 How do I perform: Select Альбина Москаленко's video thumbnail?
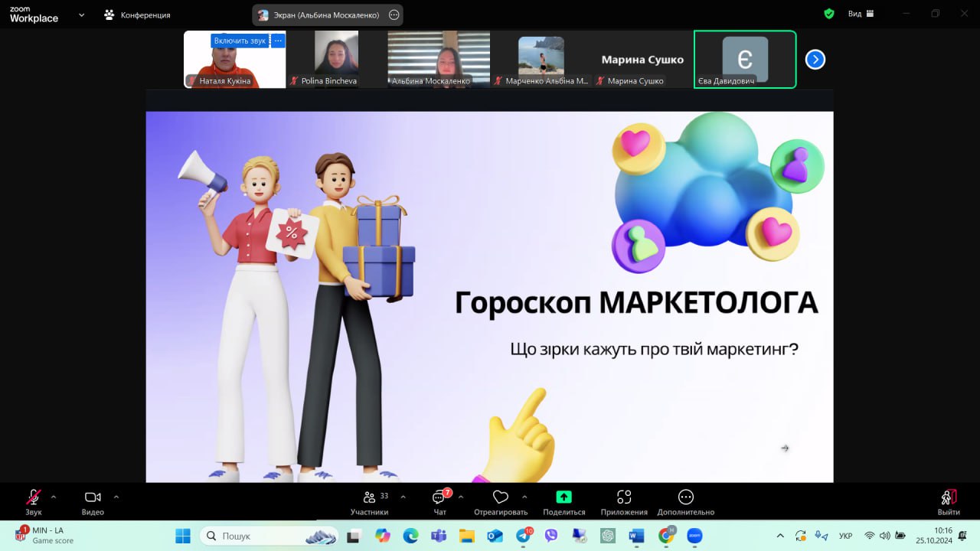[x=439, y=60]
